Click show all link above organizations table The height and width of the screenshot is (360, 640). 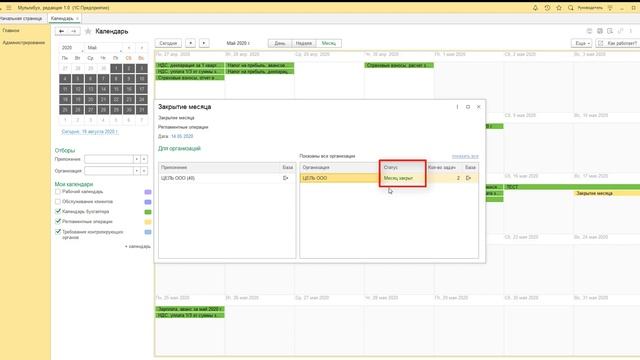(x=465, y=156)
